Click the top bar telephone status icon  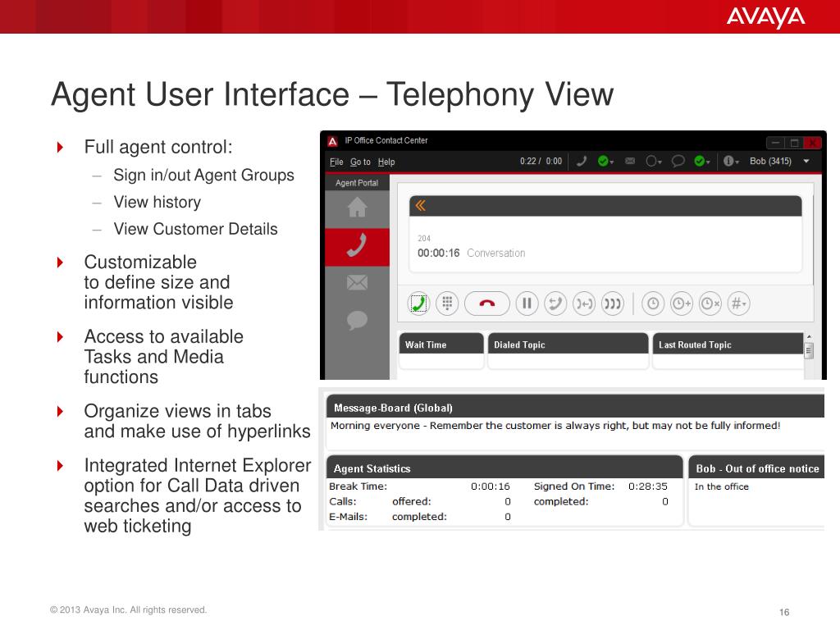[582, 161]
